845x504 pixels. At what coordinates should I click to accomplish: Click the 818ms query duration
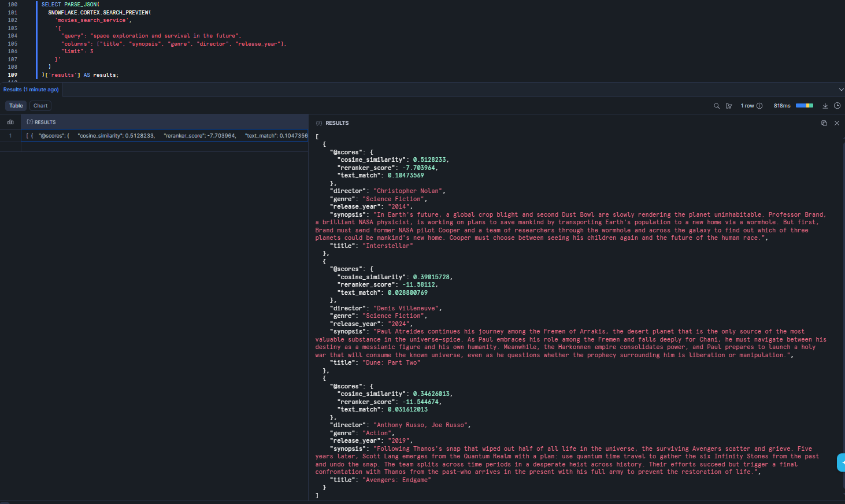(782, 106)
